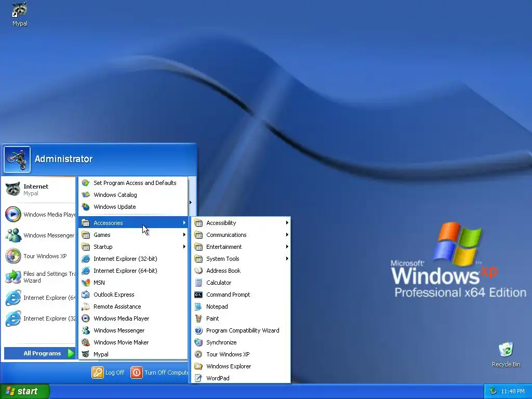532x399 pixels.
Task: Click the All Programs label
Action: [42, 353]
